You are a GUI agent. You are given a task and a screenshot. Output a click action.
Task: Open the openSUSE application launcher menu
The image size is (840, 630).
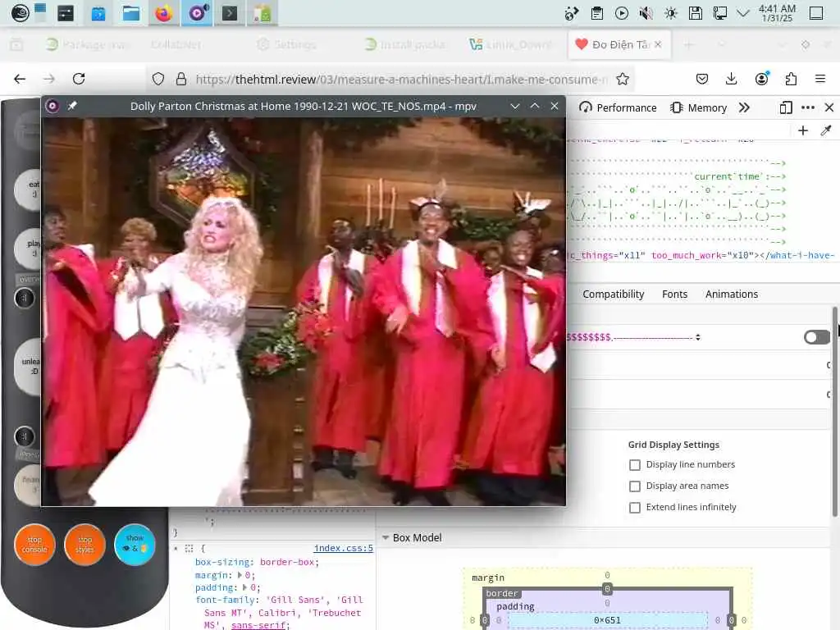[x=20, y=13]
